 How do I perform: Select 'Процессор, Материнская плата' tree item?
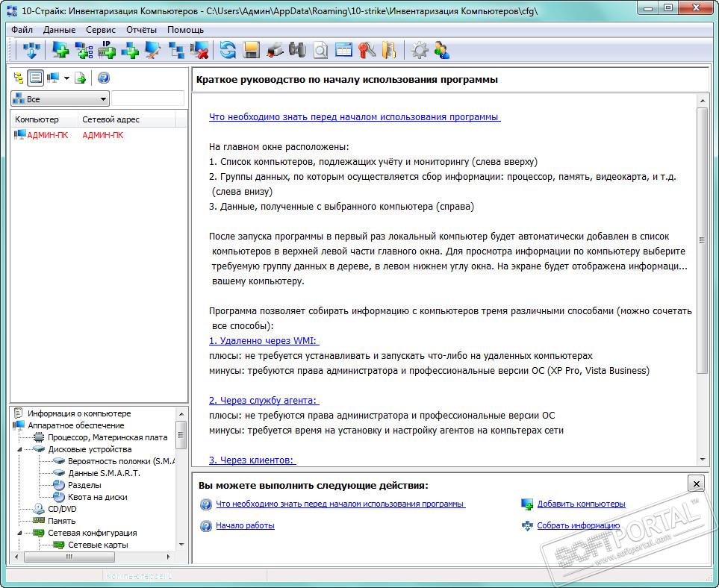pyautogui.click(x=108, y=437)
